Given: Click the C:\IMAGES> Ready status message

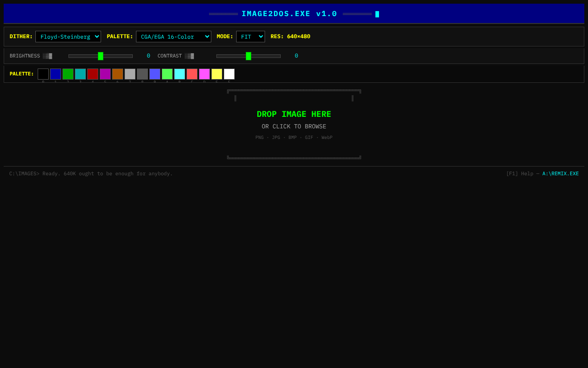Looking at the screenshot, I should coord(91,173).
